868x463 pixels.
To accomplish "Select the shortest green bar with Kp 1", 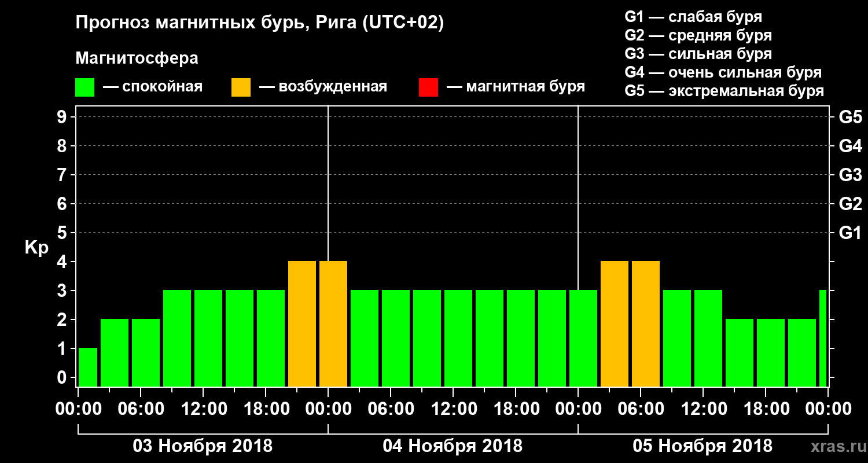I will click(88, 367).
